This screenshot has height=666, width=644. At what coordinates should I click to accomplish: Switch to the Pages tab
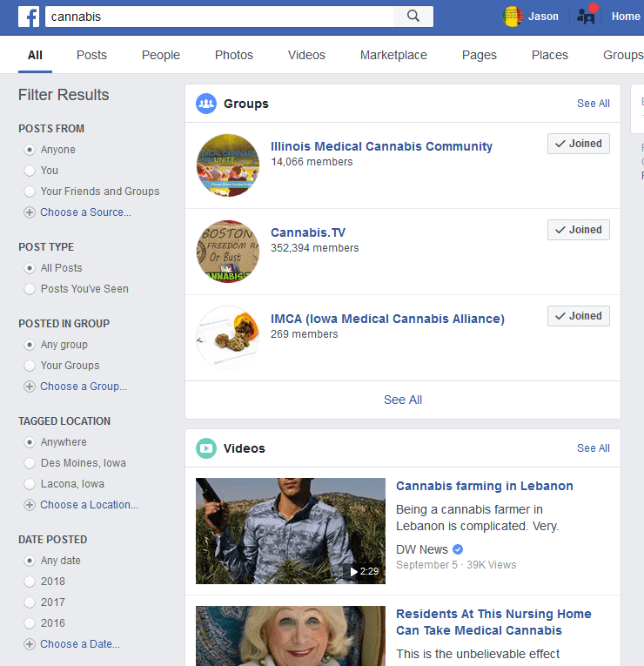point(479,55)
